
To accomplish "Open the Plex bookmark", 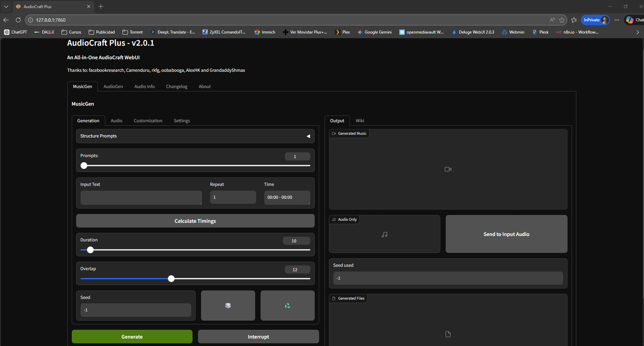I will (x=342, y=32).
